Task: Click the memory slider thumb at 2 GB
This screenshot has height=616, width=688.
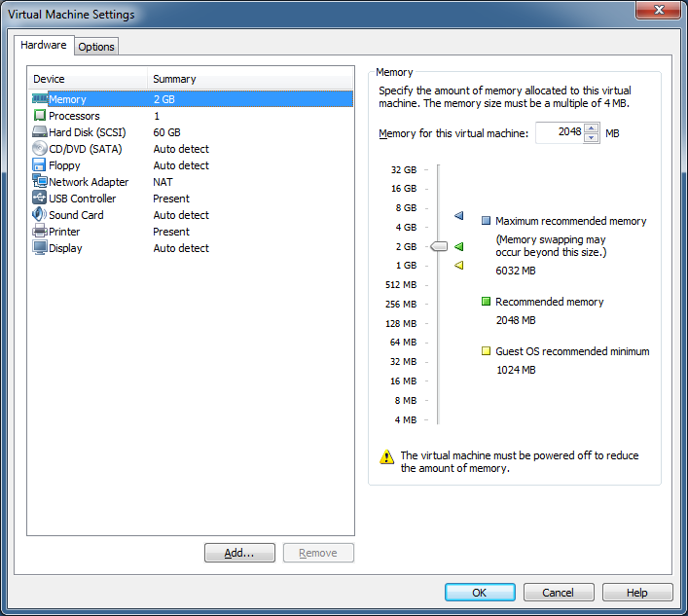Action: (439, 246)
